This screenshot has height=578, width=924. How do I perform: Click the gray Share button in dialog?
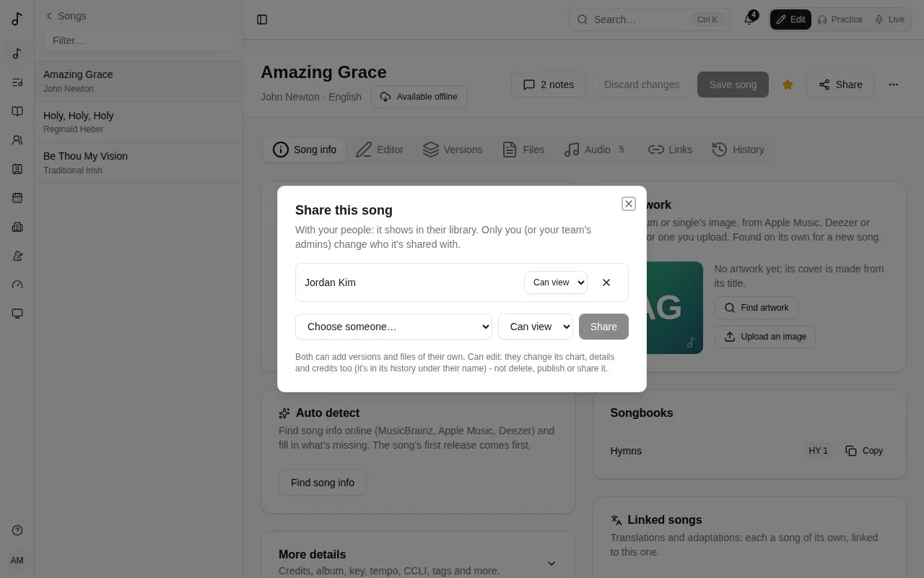(x=603, y=327)
